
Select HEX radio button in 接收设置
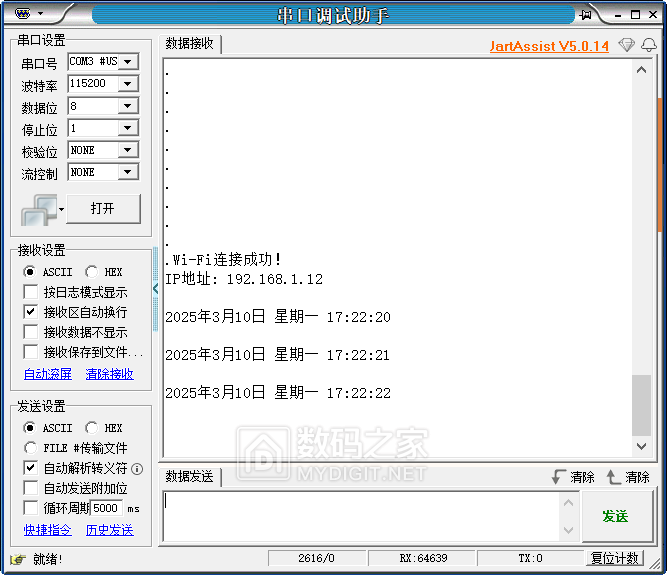(x=92, y=272)
